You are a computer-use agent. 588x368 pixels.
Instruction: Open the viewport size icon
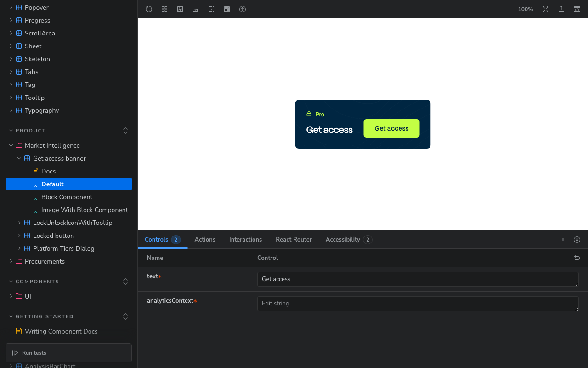[227, 9]
